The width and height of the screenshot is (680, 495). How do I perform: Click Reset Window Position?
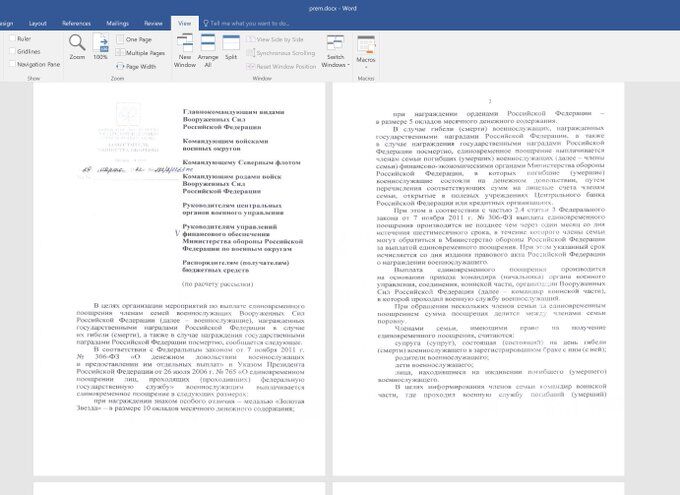(281, 66)
